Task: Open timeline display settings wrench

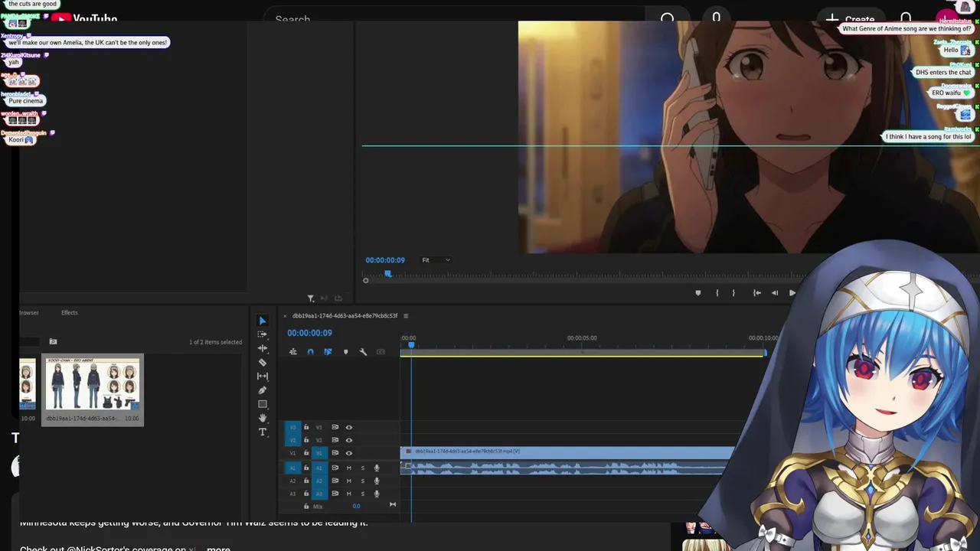Action: pos(363,352)
